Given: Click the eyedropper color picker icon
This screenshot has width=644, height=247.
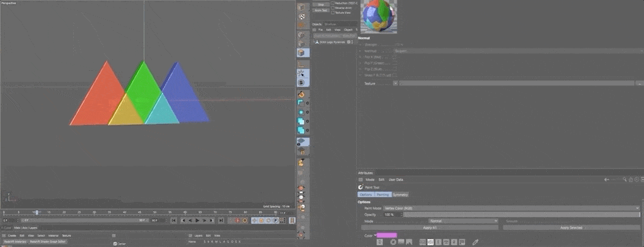Looking at the screenshot, I should (x=476, y=242).
